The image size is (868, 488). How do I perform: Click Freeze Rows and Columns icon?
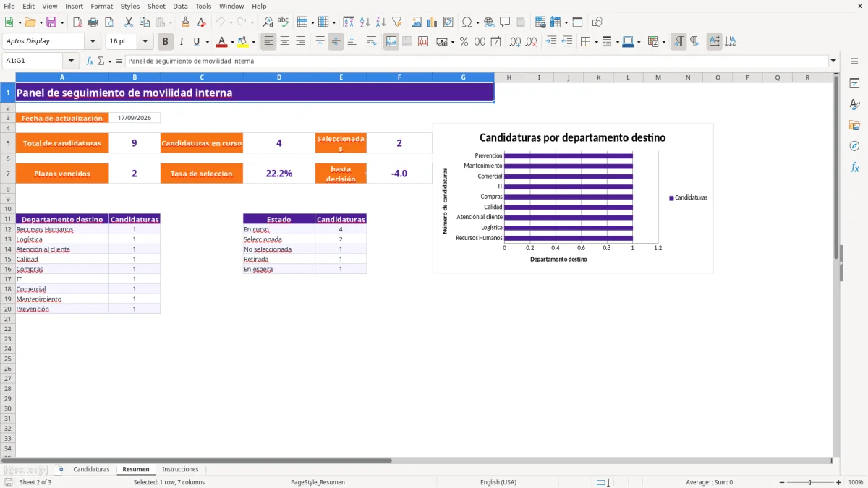(556, 22)
